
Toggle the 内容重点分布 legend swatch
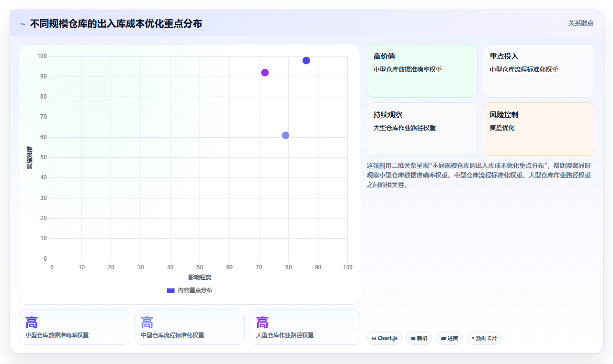pos(170,290)
